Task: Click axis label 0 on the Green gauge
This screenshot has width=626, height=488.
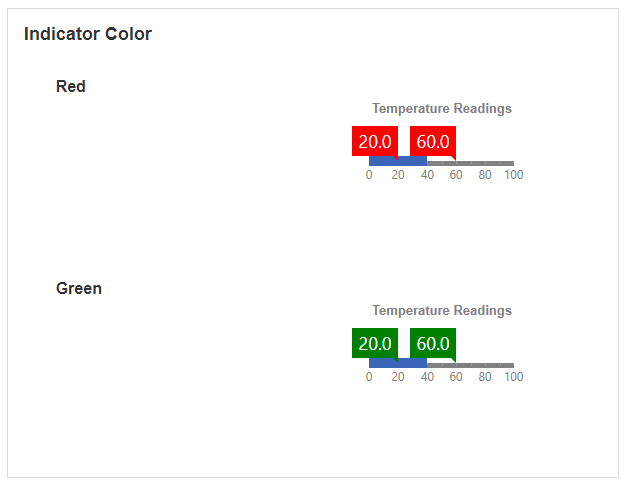Action: coord(369,377)
